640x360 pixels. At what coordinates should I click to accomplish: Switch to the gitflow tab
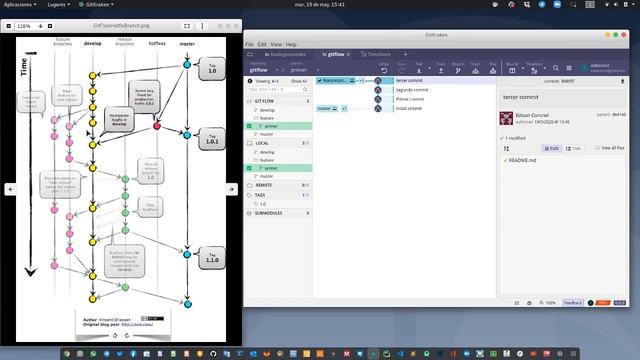pos(336,54)
